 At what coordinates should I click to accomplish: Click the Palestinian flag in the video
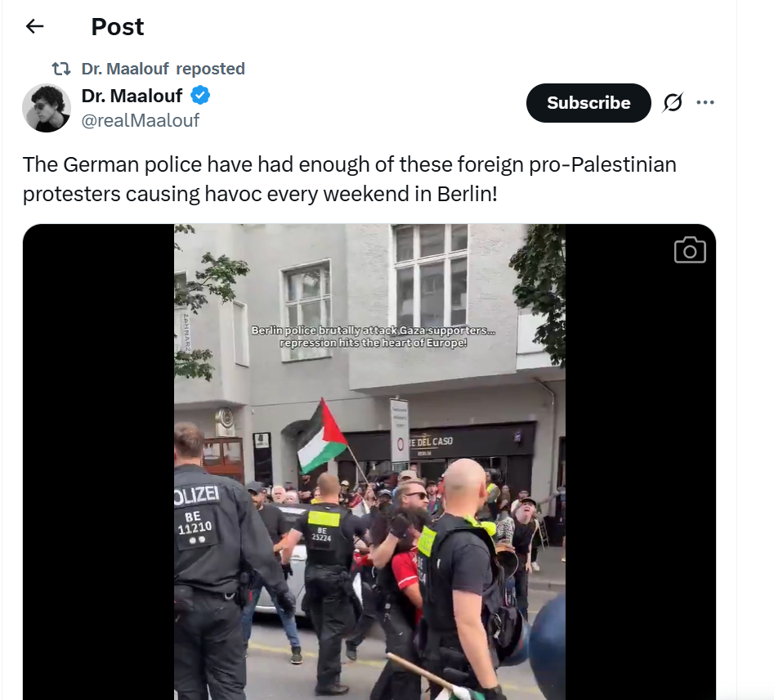(x=321, y=437)
